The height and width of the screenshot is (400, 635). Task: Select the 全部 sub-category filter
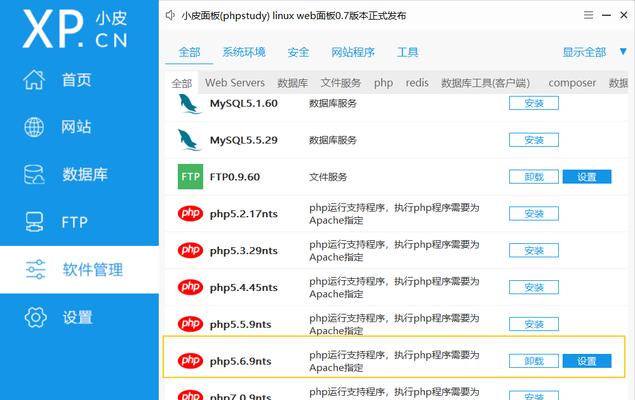tap(181, 83)
